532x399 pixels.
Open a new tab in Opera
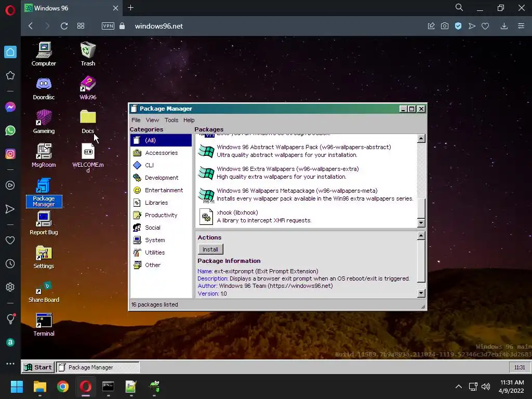click(x=130, y=8)
